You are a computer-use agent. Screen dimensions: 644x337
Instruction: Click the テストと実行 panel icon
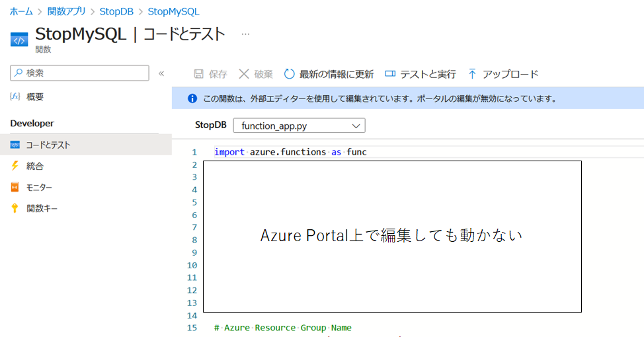(390, 73)
